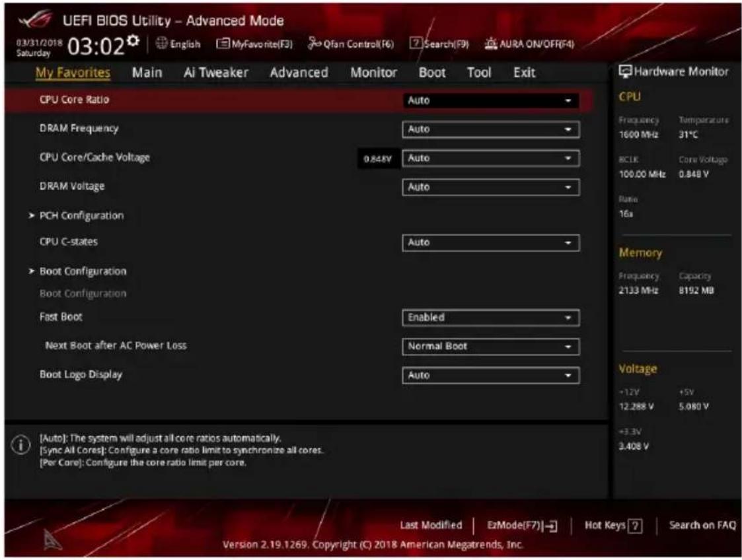Open Search on FAQ link
The width and height of the screenshot is (742, 560).
pyautogui.click(x=703, y=525)
